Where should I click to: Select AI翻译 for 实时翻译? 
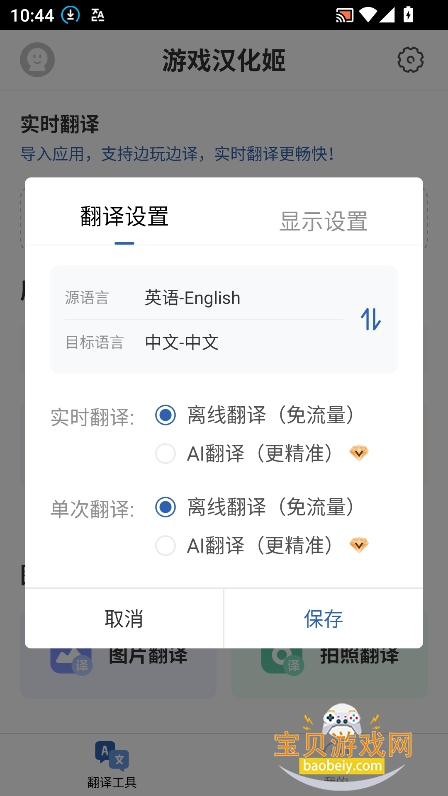[x=166, y=453]
